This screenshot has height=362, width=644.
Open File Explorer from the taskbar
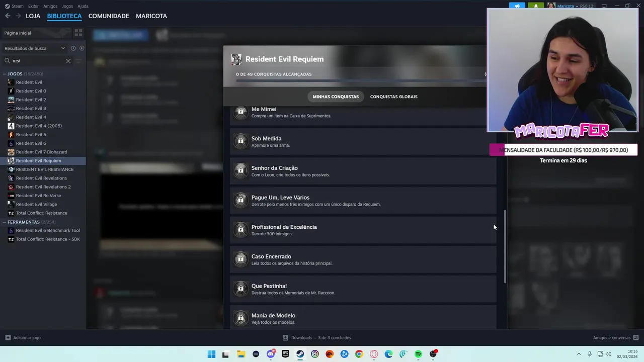pos(241,354)
